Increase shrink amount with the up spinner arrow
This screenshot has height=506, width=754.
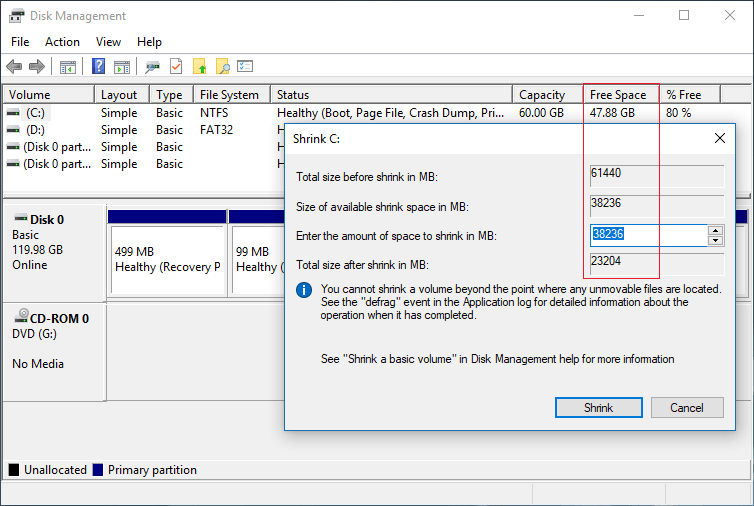715,231
